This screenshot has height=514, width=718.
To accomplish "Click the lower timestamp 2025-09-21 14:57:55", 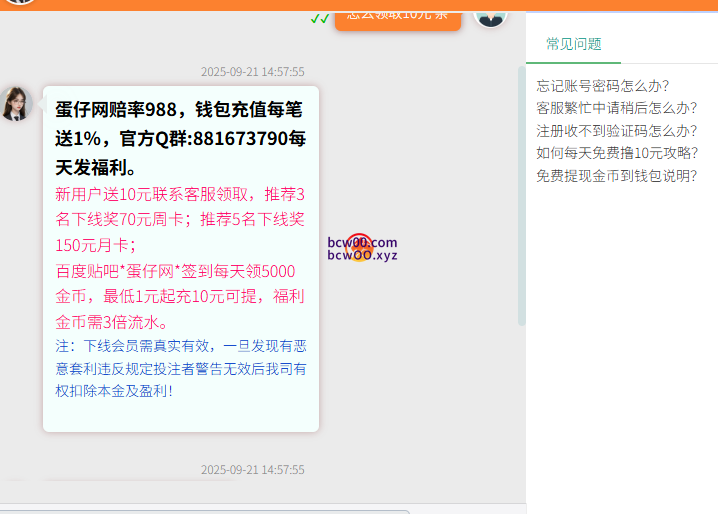I will coord(252,470).
